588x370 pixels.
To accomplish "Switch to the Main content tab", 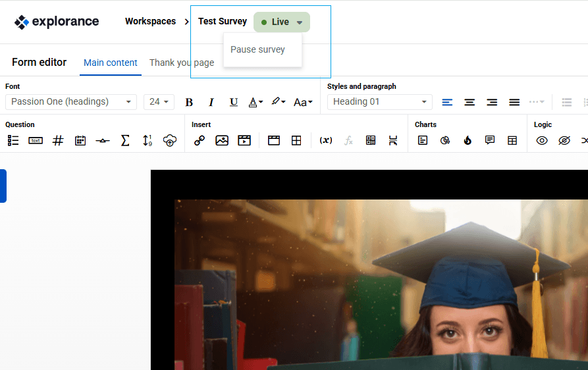I will click(x=110, y=63).
